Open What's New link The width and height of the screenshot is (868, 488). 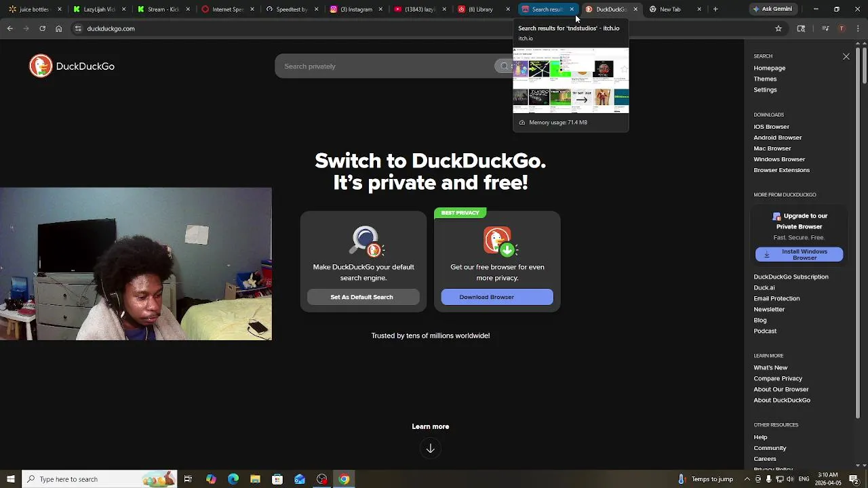[770, 367]
